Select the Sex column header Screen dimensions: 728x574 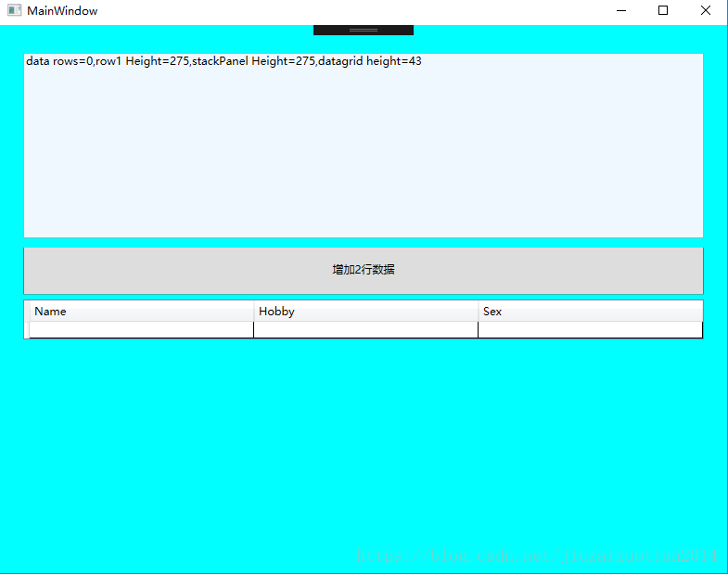[x=590, y=312]
